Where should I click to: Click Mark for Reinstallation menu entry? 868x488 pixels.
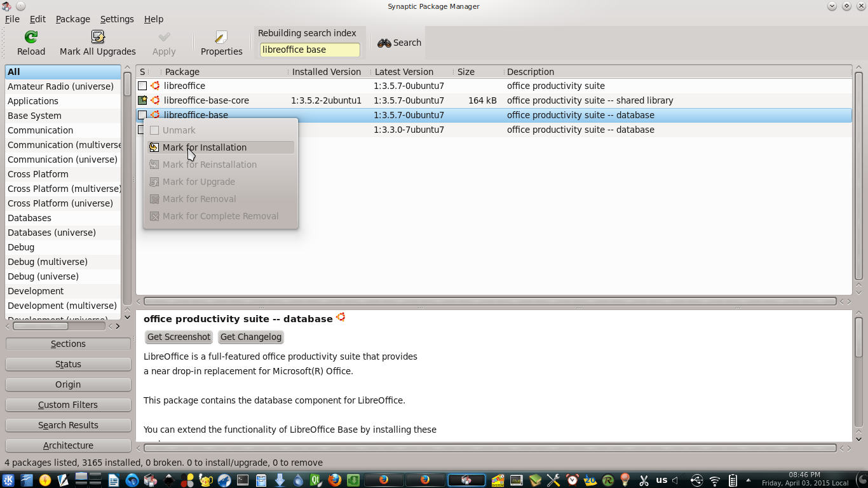(x=220, y=165)
